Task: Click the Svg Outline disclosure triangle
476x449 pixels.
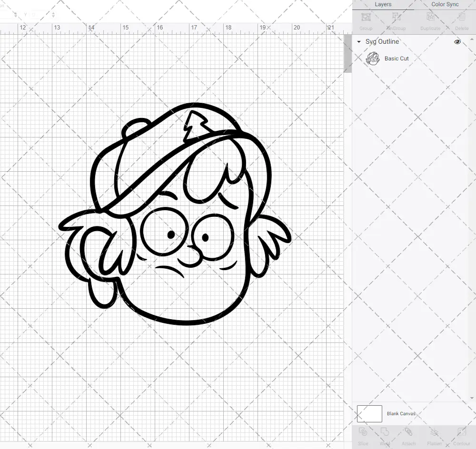Action: click(358, 42)
